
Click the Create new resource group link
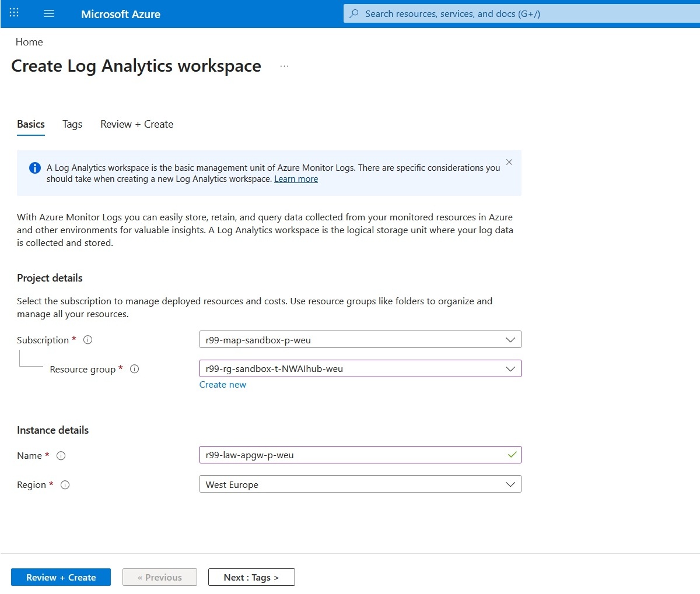pyautogui.click(x=223, y=385)
